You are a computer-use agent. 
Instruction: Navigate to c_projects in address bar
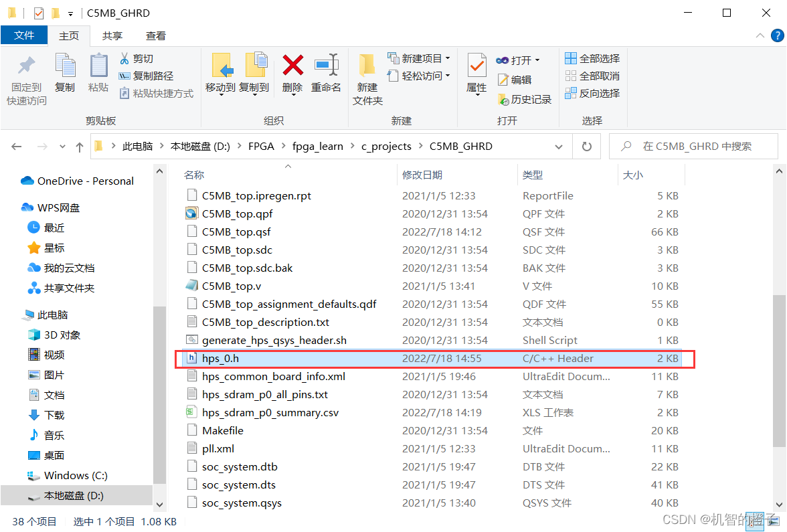[x=386, y=147]
